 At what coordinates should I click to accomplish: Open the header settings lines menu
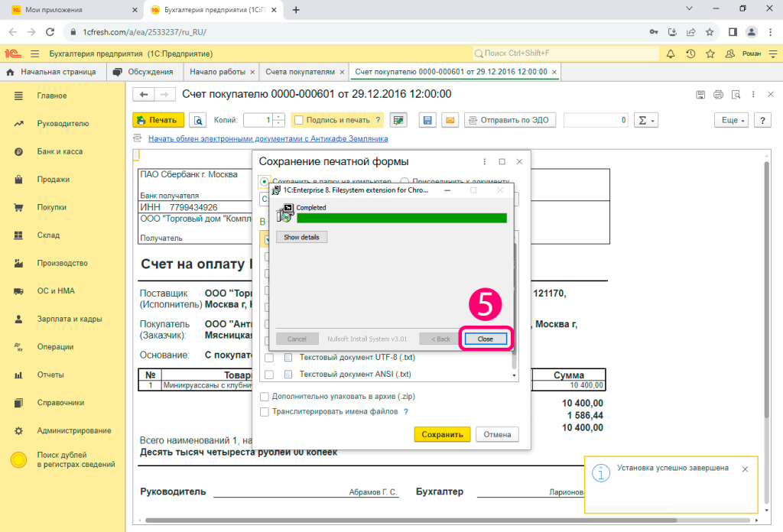[x=773, y=54]
